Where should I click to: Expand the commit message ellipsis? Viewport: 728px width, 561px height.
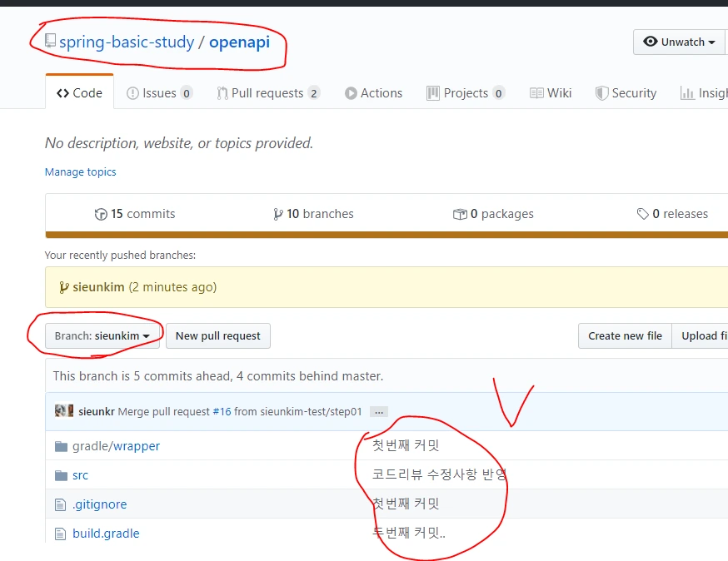[379, 412]
